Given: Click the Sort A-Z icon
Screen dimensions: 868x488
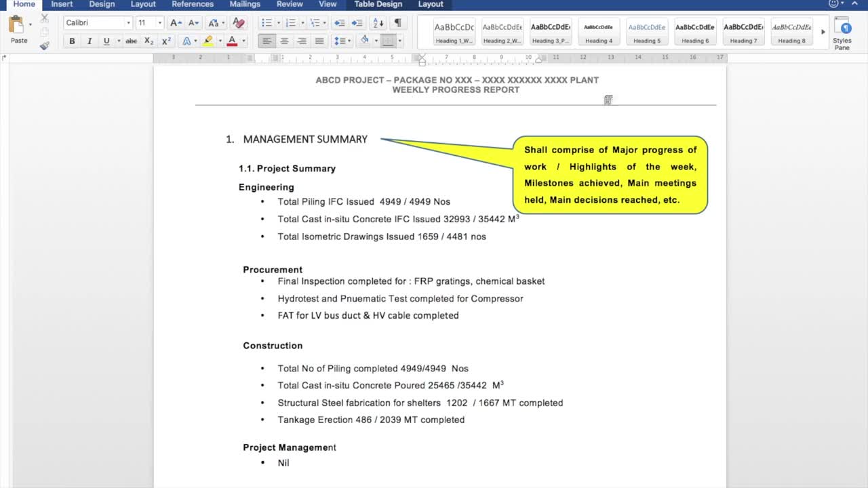Looking at the screenshot, I should point(377,23).
